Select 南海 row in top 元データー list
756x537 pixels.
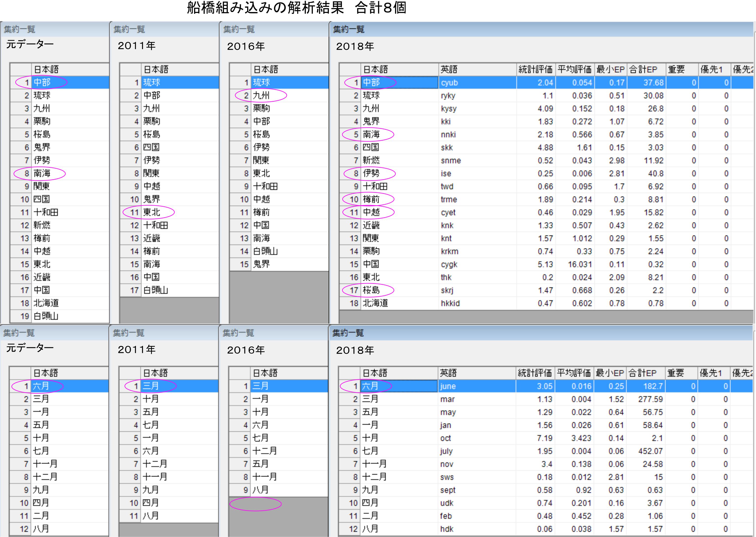pos(42,173)
